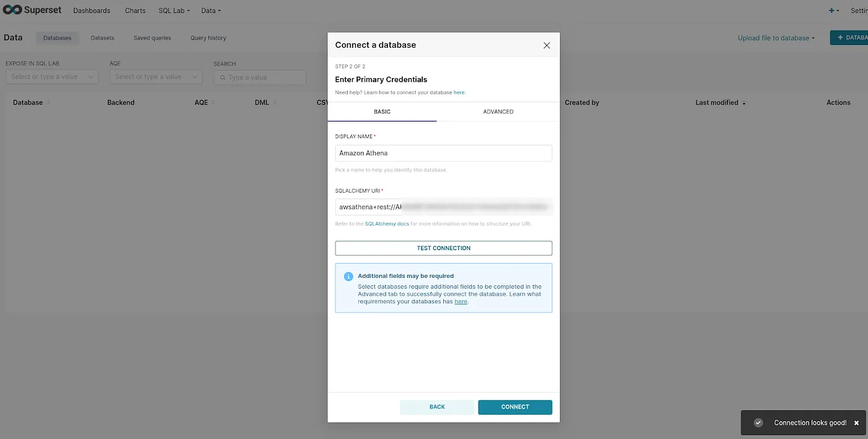Sort by Last modified column arrow
The height and width of the screenshot is (439, 868).
tap(744, 103)
